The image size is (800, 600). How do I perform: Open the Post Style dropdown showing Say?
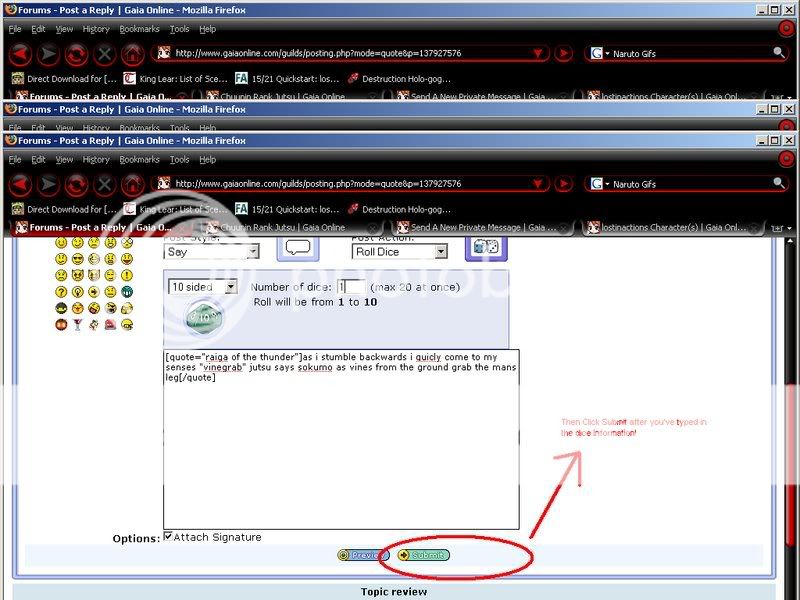pos(211,252)
